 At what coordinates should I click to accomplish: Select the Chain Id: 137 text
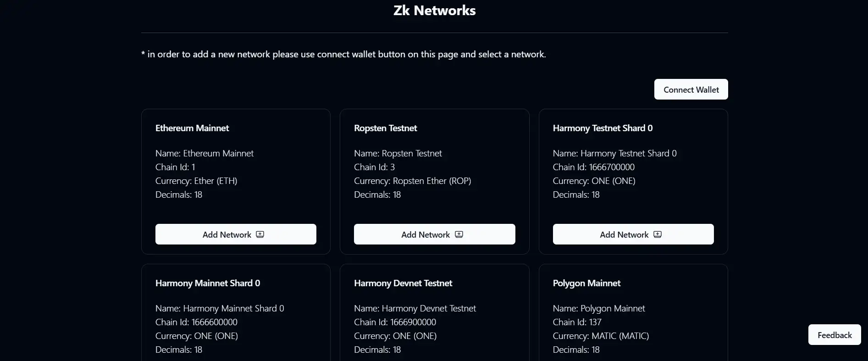tap(577, 322)
